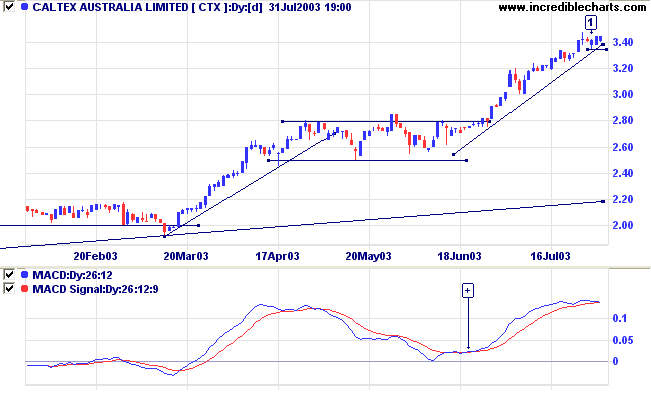Viewport: 651px width, 395px height.
Task: Click the 20Mar03 date axis label
Action: coord(186,256)
